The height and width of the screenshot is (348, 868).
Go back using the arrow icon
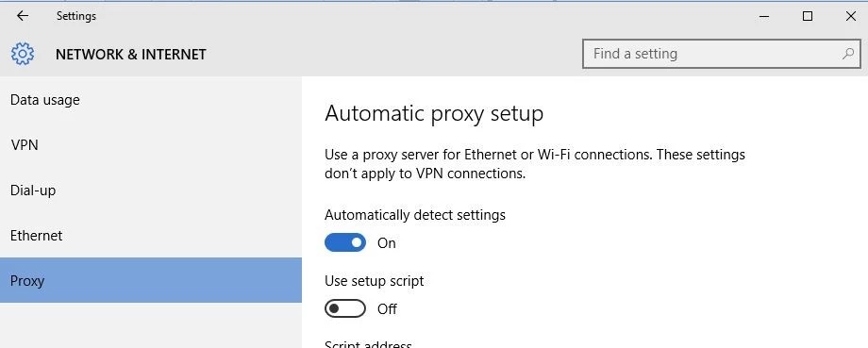click(x=22, y=16)
